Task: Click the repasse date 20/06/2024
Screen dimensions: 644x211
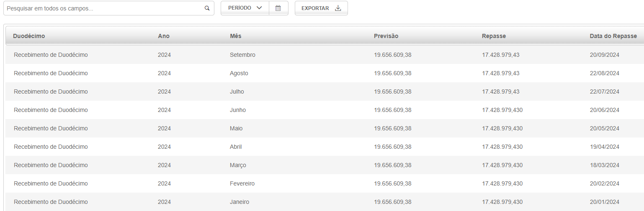Action: point(604,110)
